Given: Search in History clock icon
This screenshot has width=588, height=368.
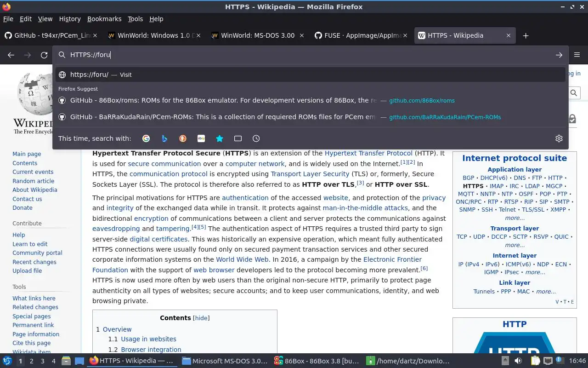Looking at the screenshot, I should (x=256, y=138).
